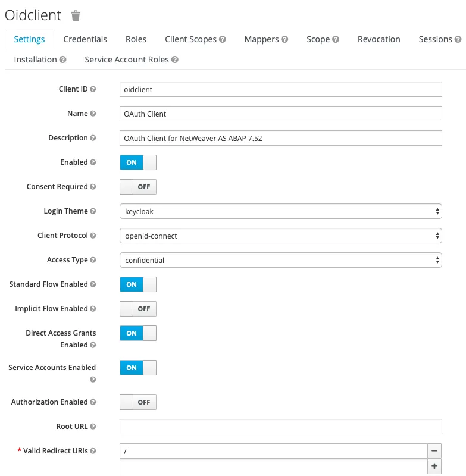Click the Root URL input field
466x476 pixels.
[x=280, y=427]
